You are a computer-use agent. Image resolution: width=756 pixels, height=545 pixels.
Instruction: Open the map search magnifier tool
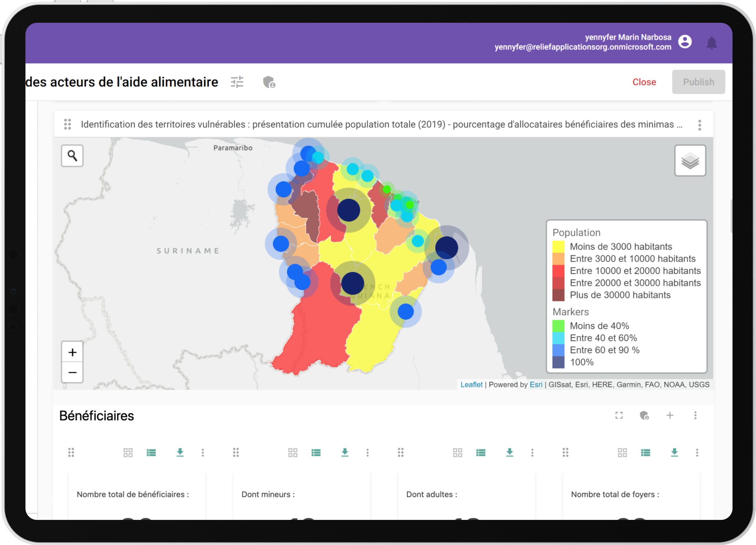coord(72,156)
